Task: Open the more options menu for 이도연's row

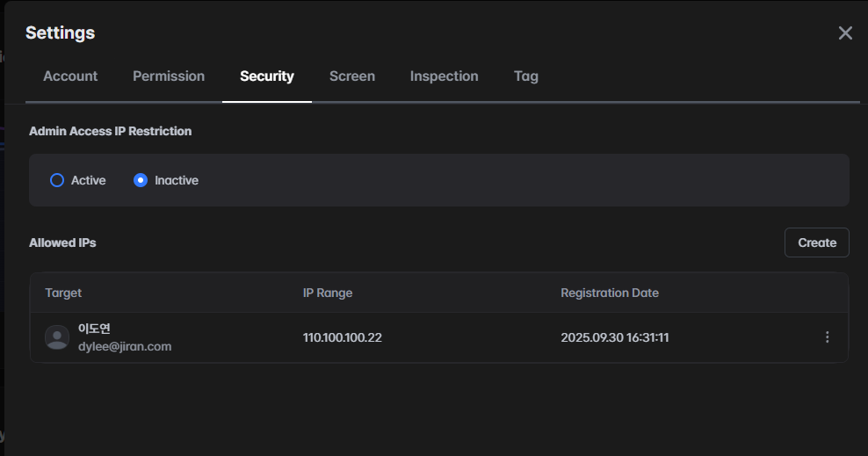Action: click(x=827, y=337)
